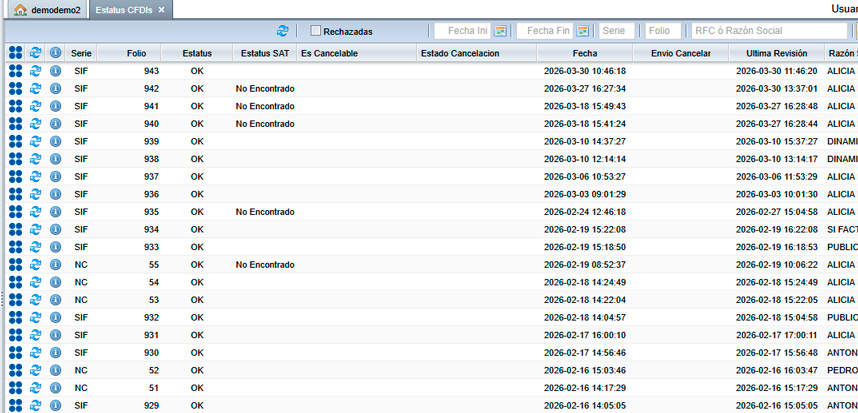Click into the Serie filter field
858x413 pixels.
tap(617, 31)
